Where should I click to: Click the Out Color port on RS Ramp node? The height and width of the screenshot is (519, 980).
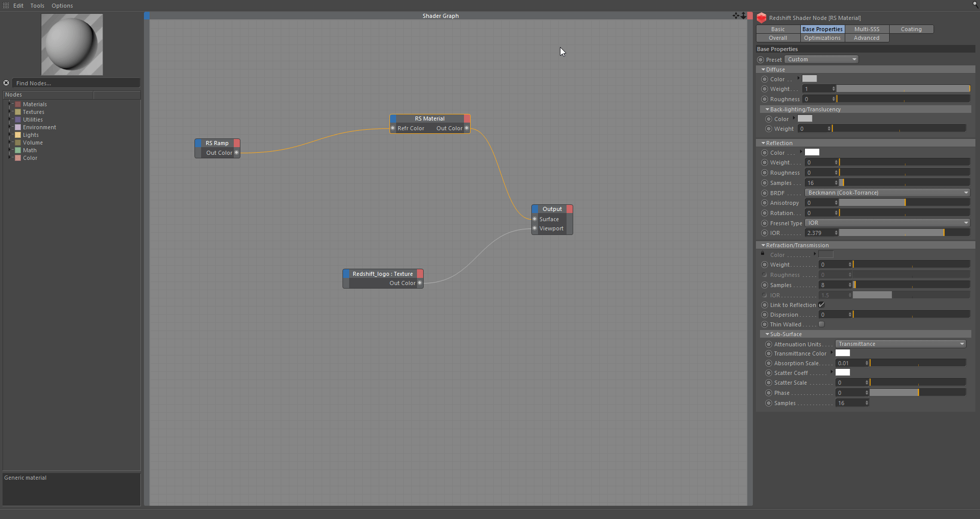click(236, 153)
